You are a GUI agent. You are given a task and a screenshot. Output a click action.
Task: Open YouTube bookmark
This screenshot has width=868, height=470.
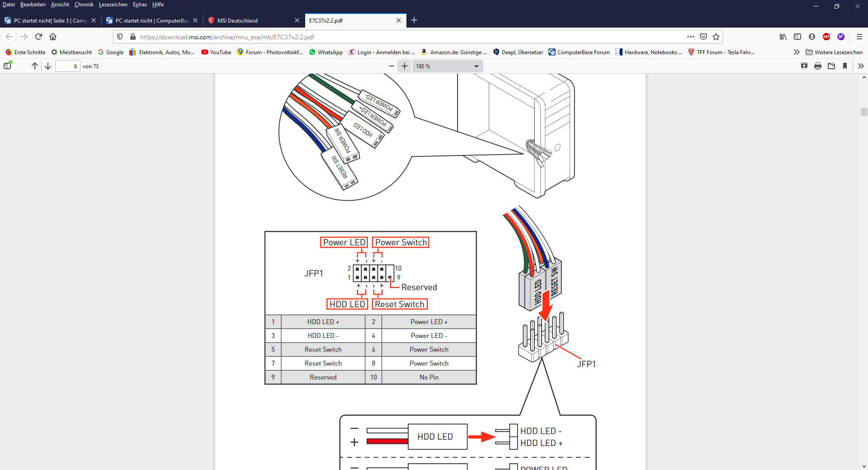(216, 52)
